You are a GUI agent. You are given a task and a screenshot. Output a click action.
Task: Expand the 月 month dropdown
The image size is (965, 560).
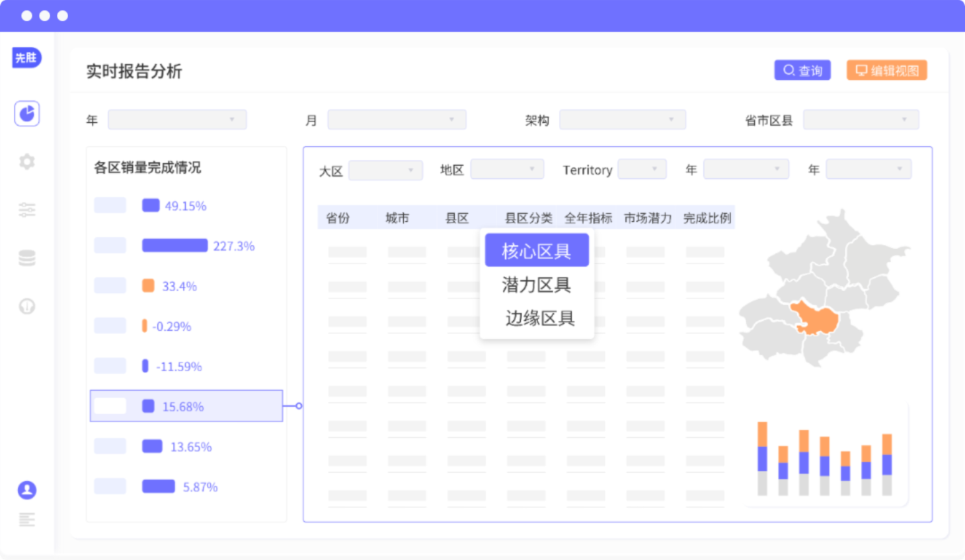pos(397,120)
